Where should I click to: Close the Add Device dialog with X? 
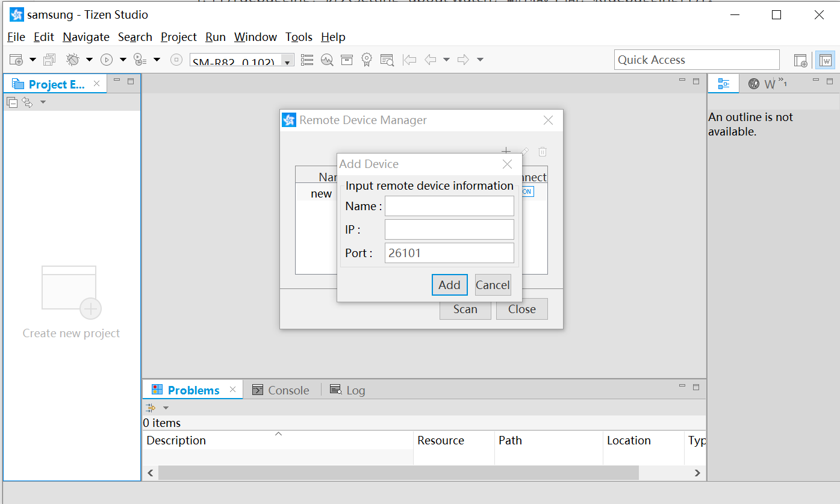click(x=507, y=164)
